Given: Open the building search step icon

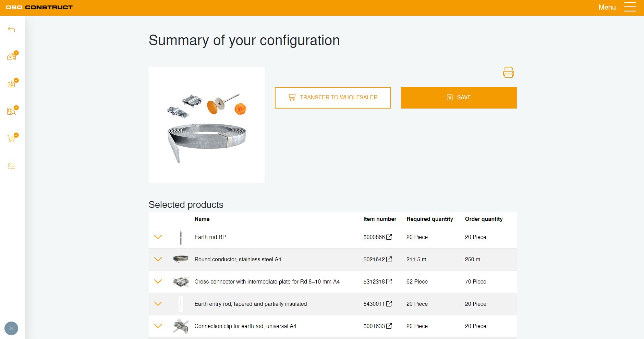Looking at the screenshot, I should tap(12, 111).
